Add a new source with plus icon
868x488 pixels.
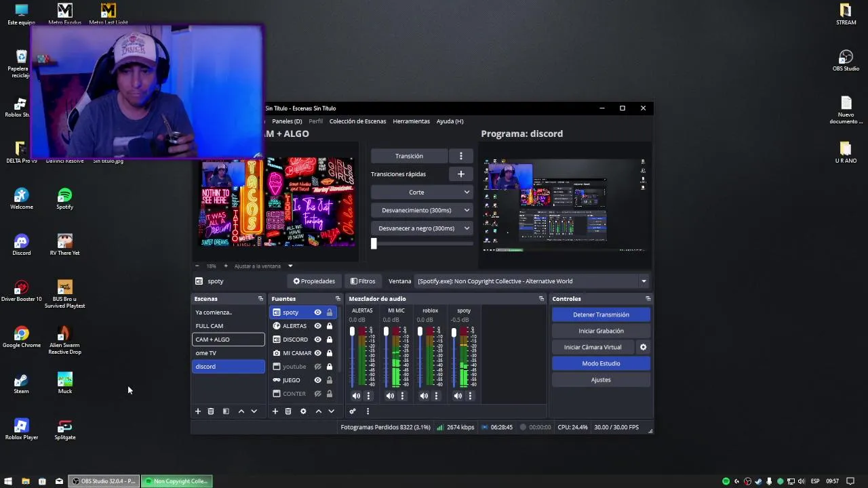275,411
